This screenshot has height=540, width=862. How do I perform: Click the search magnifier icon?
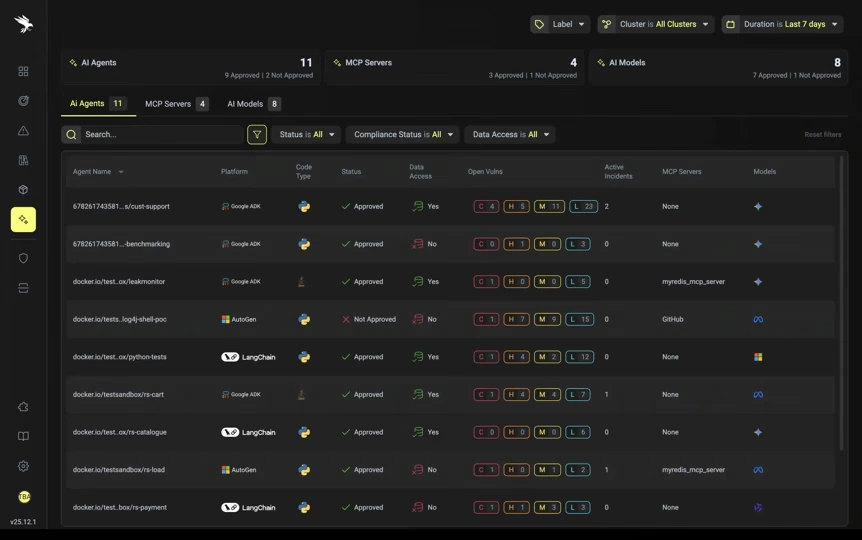[x=71, y=135]
